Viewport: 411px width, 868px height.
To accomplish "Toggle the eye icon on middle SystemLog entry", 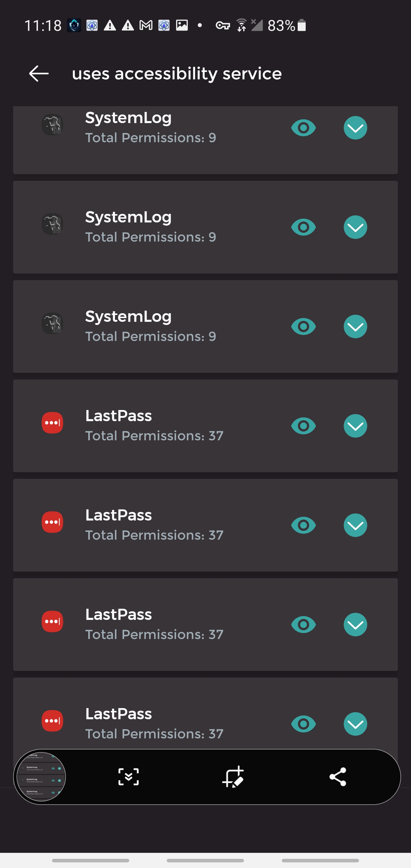I will pyautogui.click(x=303, y=227).
